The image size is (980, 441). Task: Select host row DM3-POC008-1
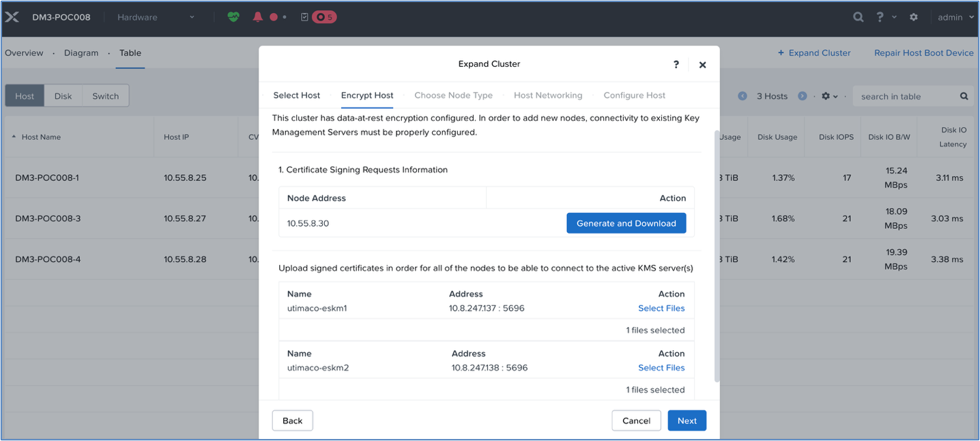tap(47, 177)
